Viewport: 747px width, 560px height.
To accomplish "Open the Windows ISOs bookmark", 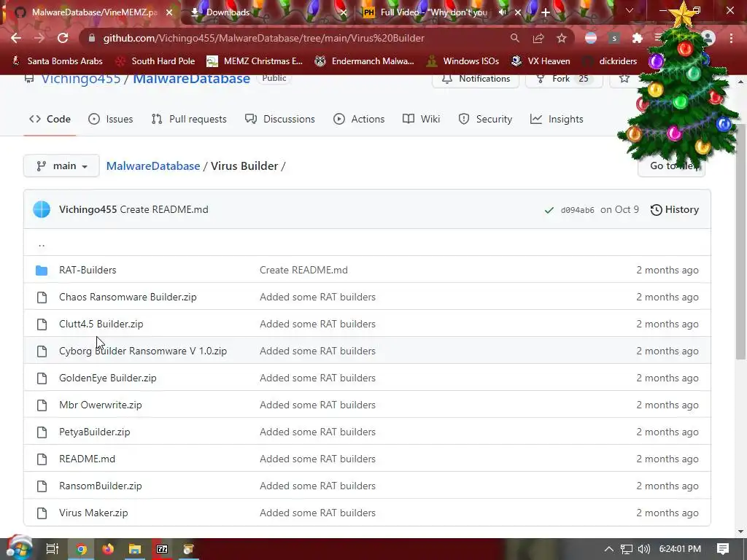I will point(462,61).
